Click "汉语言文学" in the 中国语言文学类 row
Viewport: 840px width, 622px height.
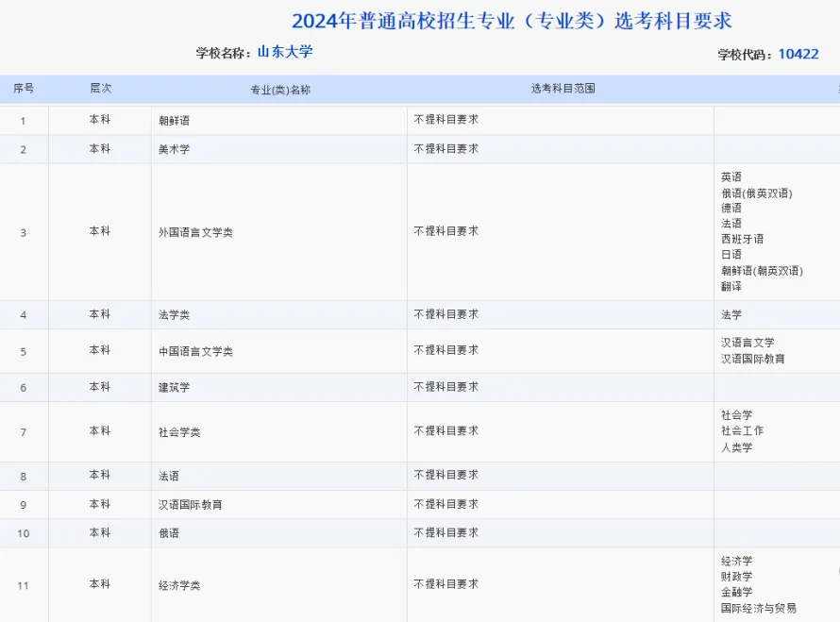[748, 343]
